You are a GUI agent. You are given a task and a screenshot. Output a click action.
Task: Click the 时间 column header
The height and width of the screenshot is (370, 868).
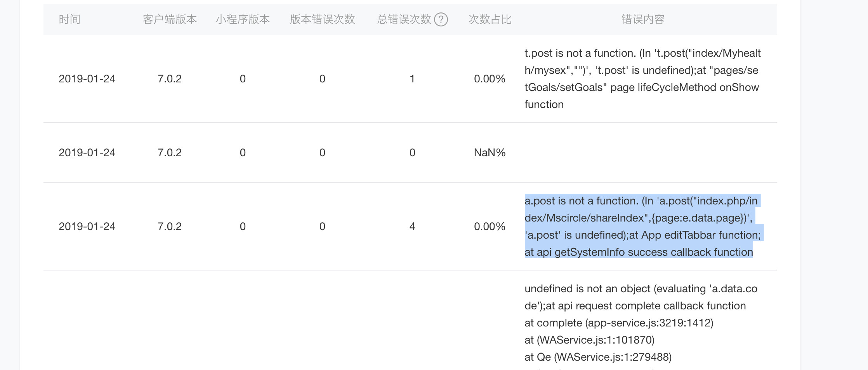69,19
